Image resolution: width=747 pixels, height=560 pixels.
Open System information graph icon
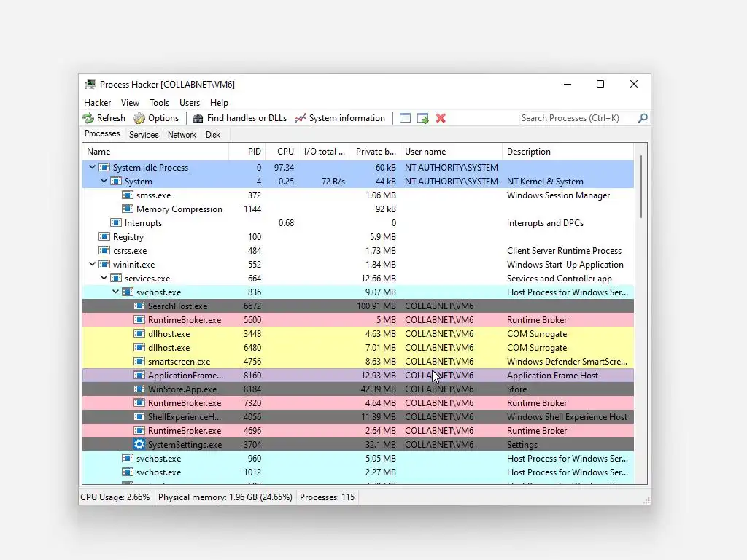(x=300, y=118)
